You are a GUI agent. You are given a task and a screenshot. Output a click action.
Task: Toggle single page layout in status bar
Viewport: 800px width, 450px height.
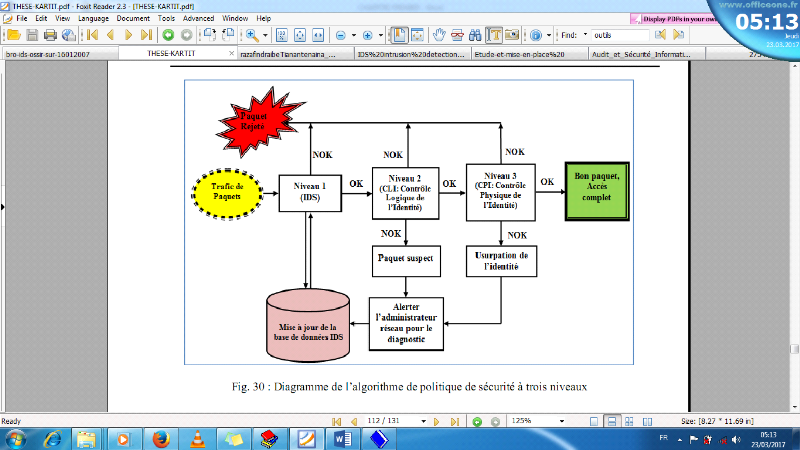594,421
